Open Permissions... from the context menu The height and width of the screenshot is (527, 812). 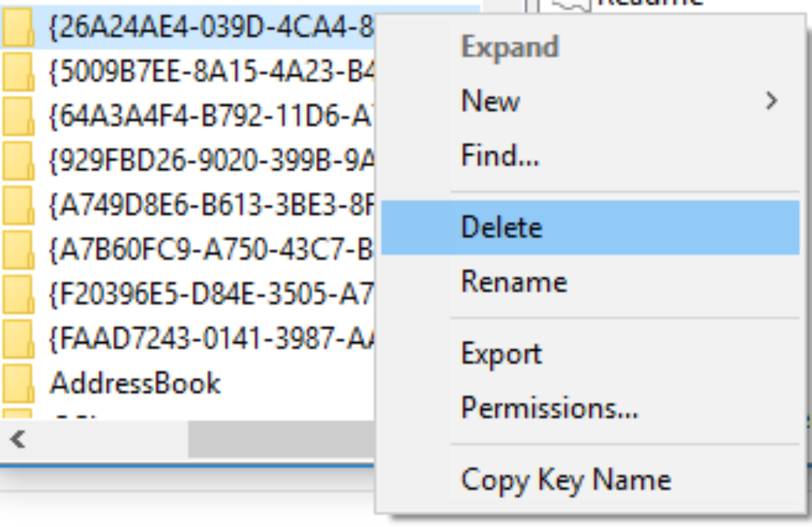[x=549, y=407]
